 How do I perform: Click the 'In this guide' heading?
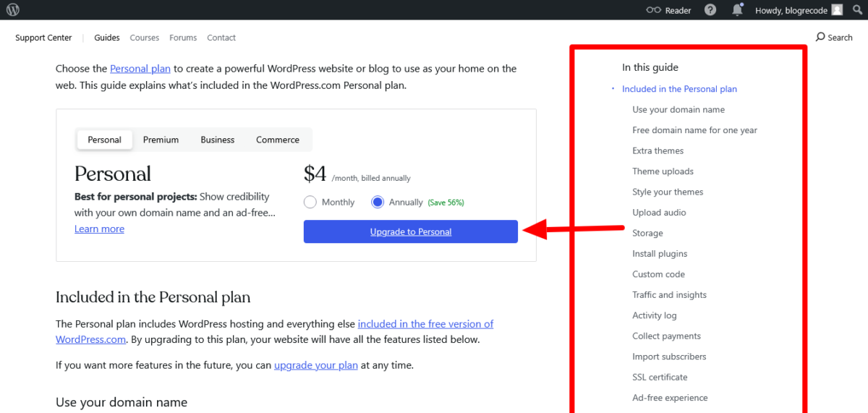[650, 67]
